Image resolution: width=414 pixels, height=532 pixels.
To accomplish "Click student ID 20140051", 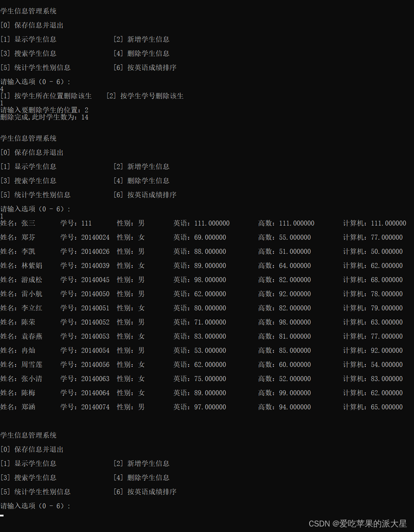I will coord(95,308).
